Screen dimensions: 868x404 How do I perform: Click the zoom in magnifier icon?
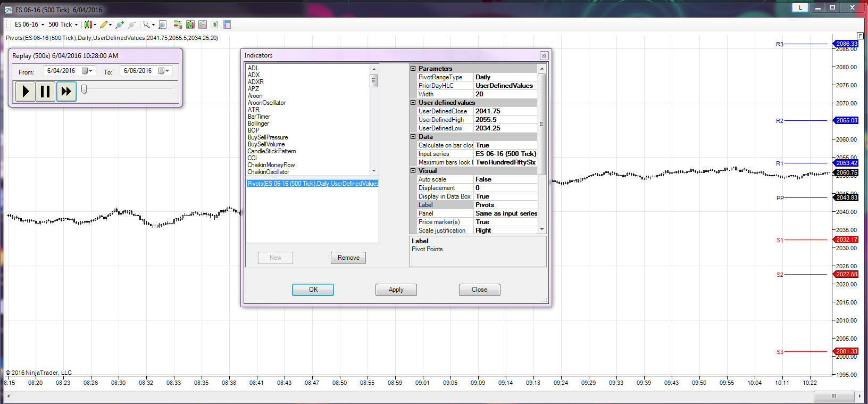[120, 24]
